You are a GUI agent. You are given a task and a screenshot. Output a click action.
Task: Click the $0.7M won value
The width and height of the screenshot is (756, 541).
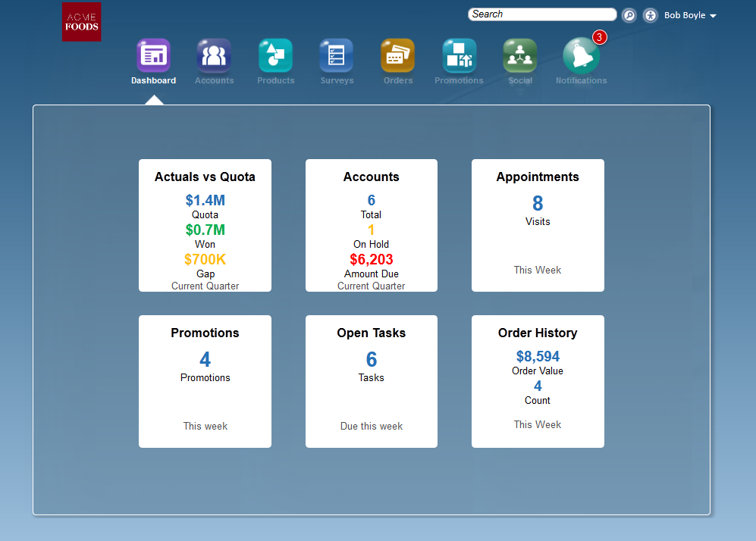(x=205, y=230)
